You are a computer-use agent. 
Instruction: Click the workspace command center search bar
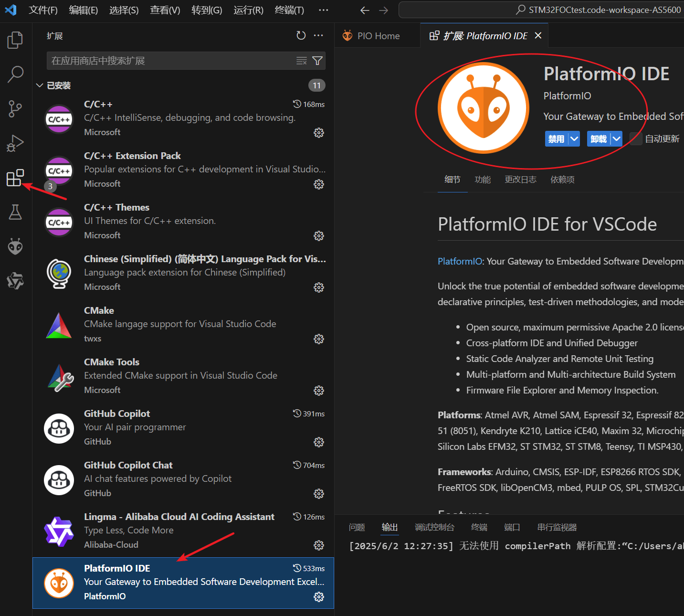pyautogui.click(x=541, y=10)
